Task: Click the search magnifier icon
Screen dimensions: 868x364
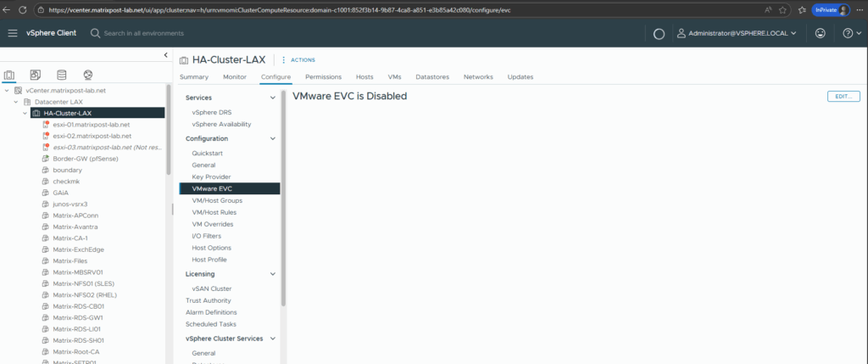Action: point(95,33)
